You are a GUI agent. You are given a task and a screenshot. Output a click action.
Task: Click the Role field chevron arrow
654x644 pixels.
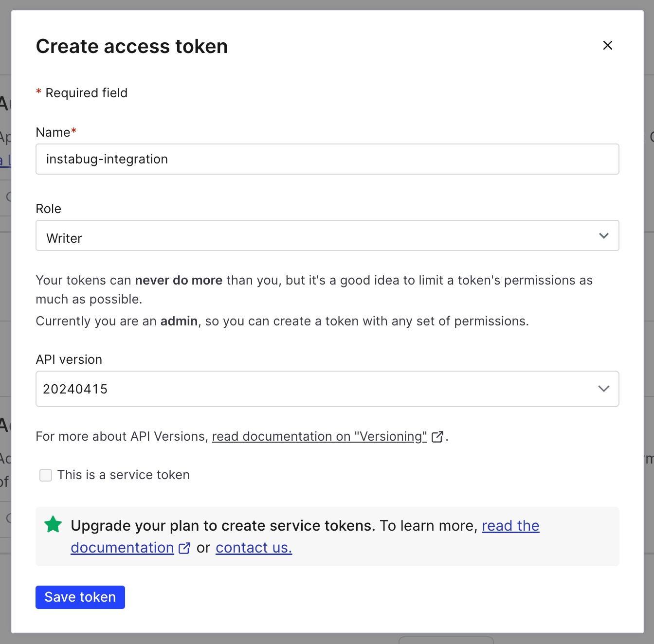(x=604, y=236)
